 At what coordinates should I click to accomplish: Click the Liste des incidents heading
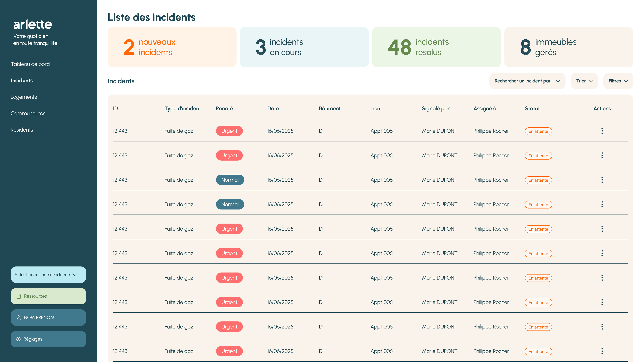pos(151,17)
